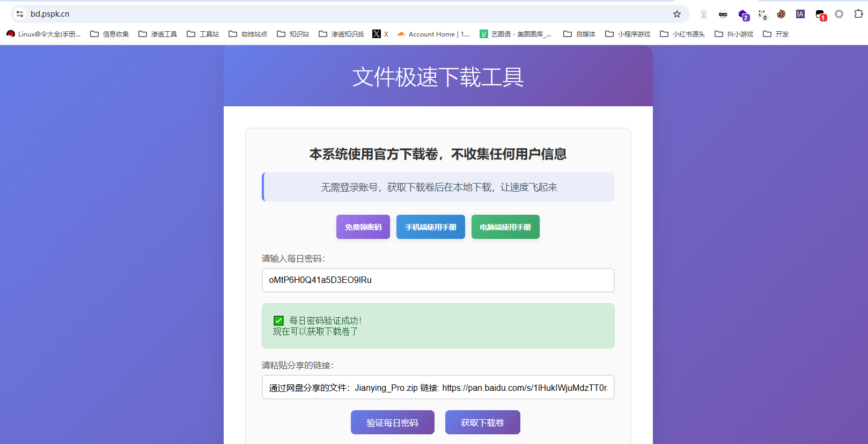The height and width of the screenshot is (444, 868).
Task: Expand the 信息收集 bookmark folder
Action: point(109,34)
